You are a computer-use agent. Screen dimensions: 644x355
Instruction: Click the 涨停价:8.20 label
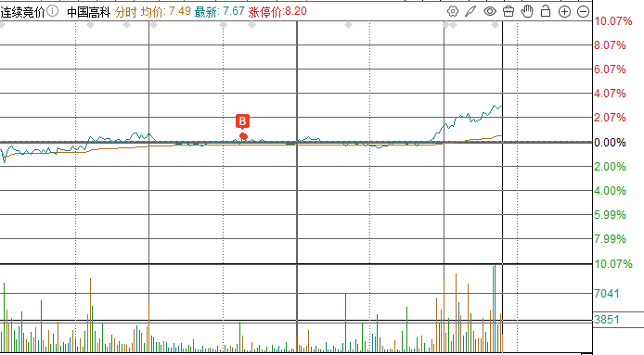pyautogui.click(x=277, y=11)
